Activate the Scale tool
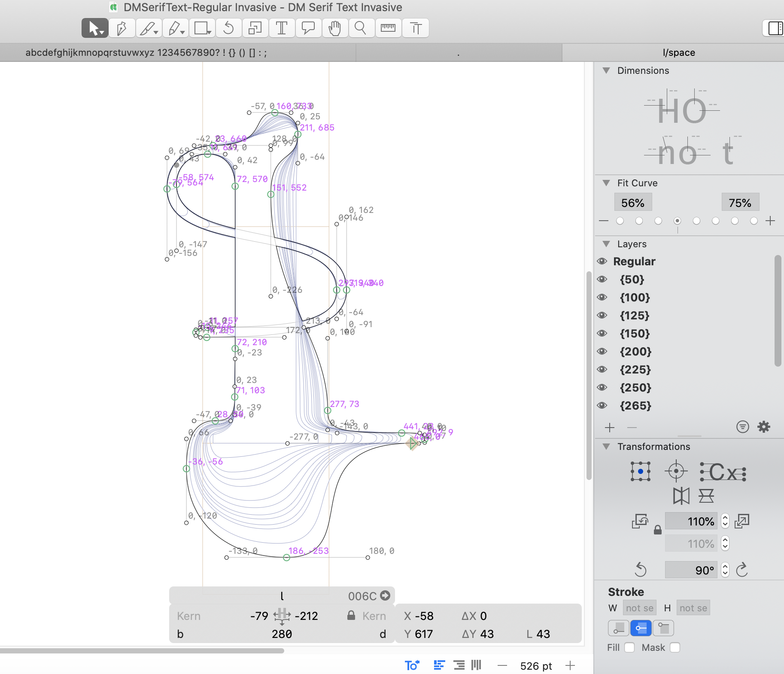The width and height of the screenshot is (784, 674). coord(255,28)
